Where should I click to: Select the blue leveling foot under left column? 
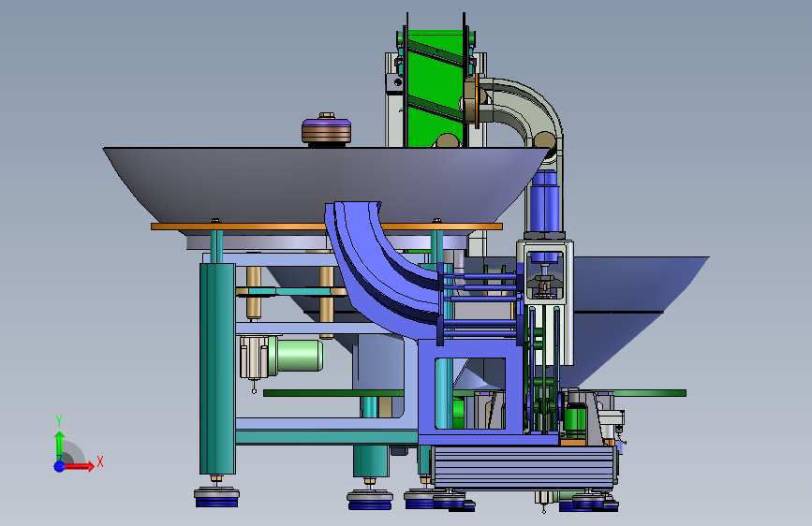tap(216, 497)
